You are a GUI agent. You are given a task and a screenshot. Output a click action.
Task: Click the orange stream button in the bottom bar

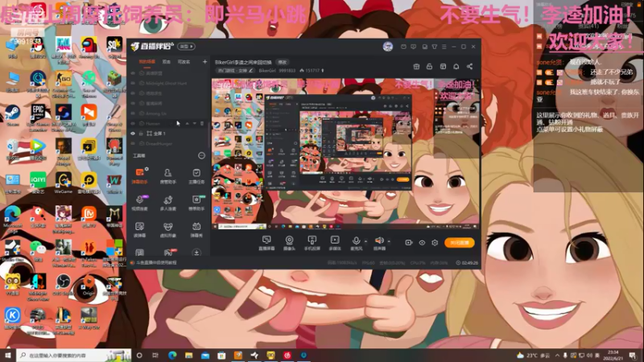(459, 243)
